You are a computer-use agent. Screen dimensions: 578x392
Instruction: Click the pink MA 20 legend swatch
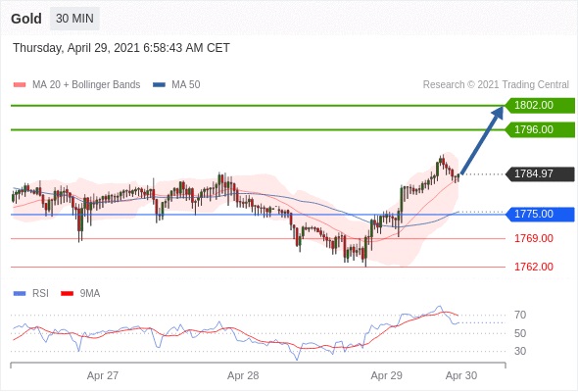pos(20,85)
